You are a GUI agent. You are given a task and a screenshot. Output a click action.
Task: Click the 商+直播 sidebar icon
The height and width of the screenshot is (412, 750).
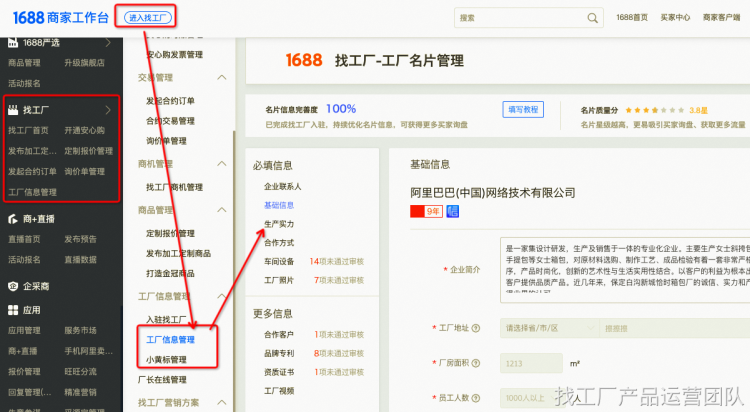coord(13,218)
